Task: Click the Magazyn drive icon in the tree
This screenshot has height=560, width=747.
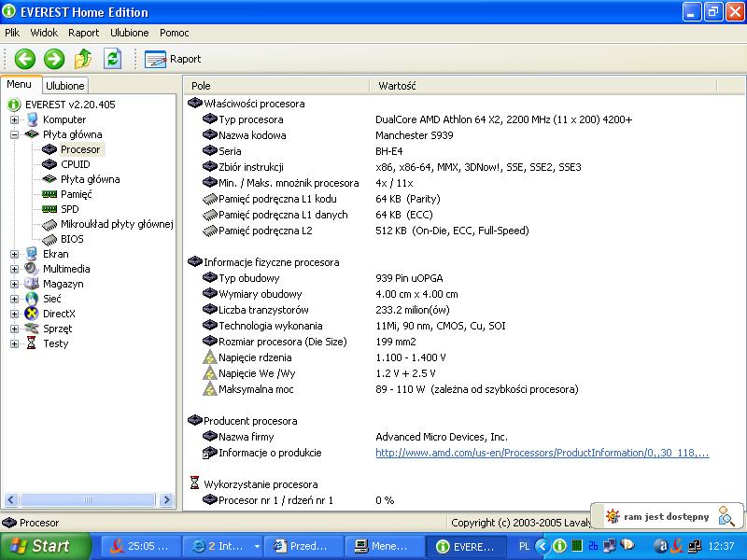Action: pyautogui.click(x=32, y=284)
